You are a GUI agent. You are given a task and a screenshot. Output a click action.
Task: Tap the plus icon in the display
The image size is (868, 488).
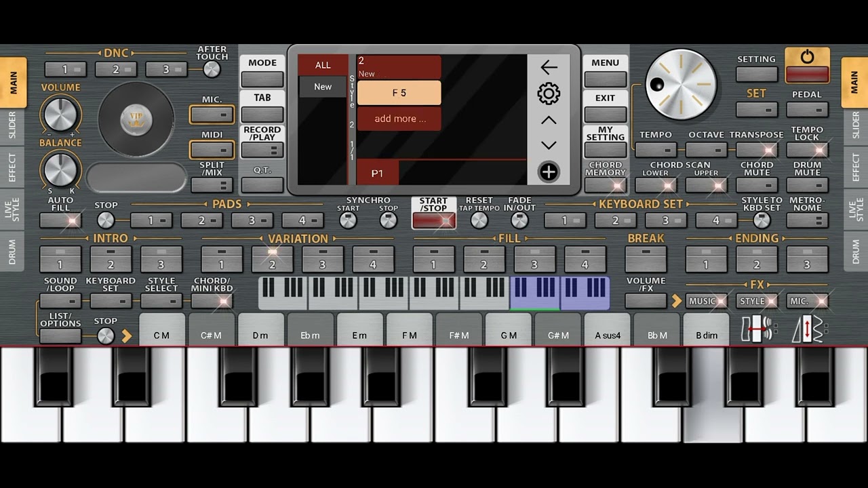tap(549, 172)
